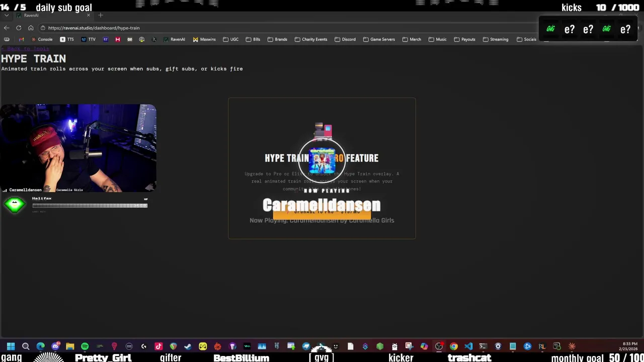Viewport: 644px width, 362px height.
Task: Go back using the browser back arrow
Action: (x=6, y=28)
